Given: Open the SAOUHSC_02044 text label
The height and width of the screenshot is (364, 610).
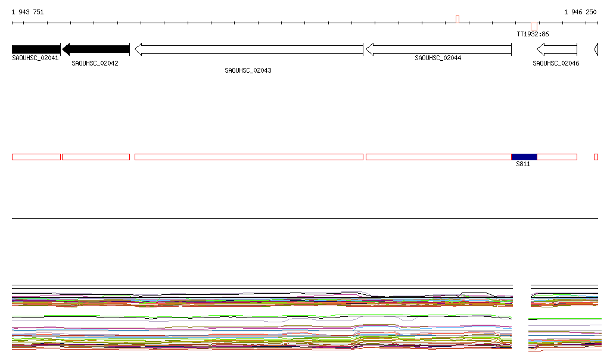Looking at the screenshot, I should pyautogui.click(x=438, y=58).
